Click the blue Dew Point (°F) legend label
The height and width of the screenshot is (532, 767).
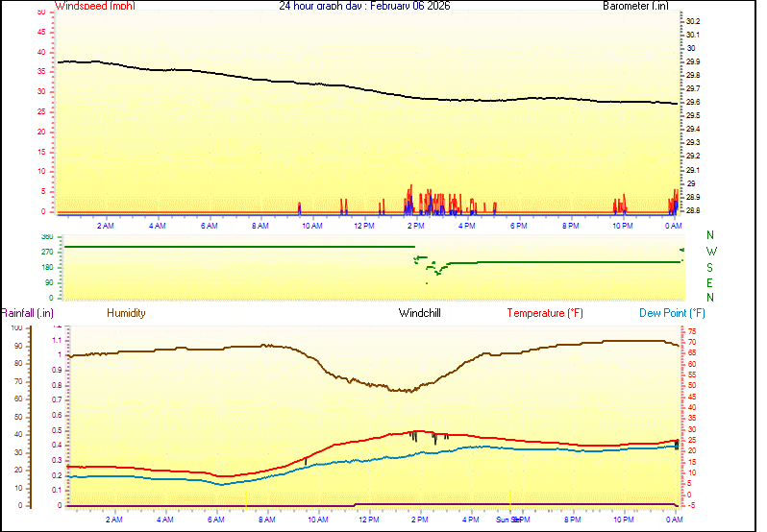click(x=673, y=313)
